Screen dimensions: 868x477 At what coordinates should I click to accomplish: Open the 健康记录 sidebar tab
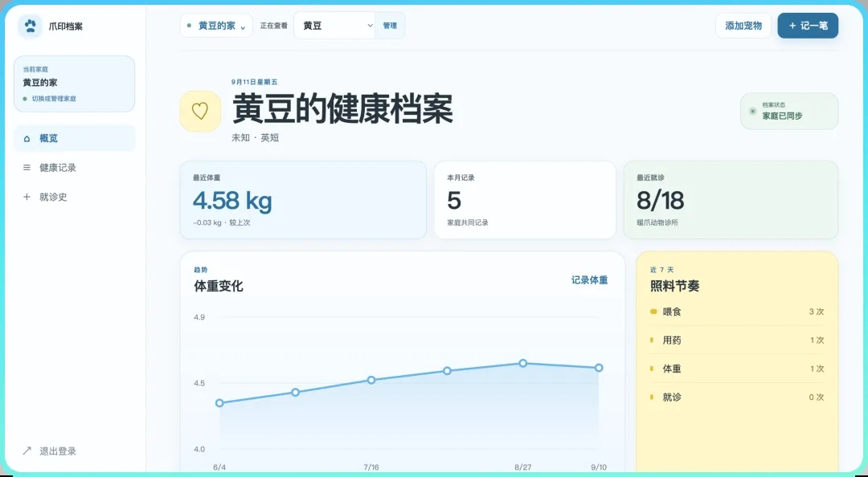click(x=74, y=168)
